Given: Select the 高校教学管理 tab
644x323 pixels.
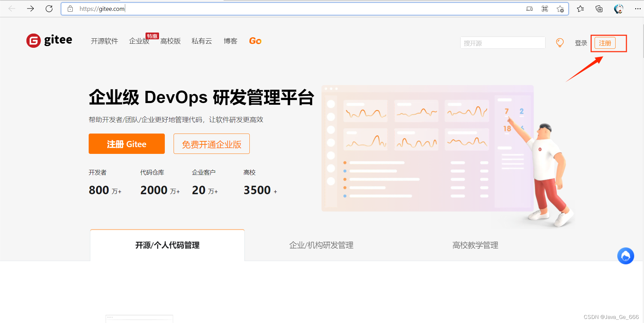Looking at the screenshot, I should [x=475, y=245].
